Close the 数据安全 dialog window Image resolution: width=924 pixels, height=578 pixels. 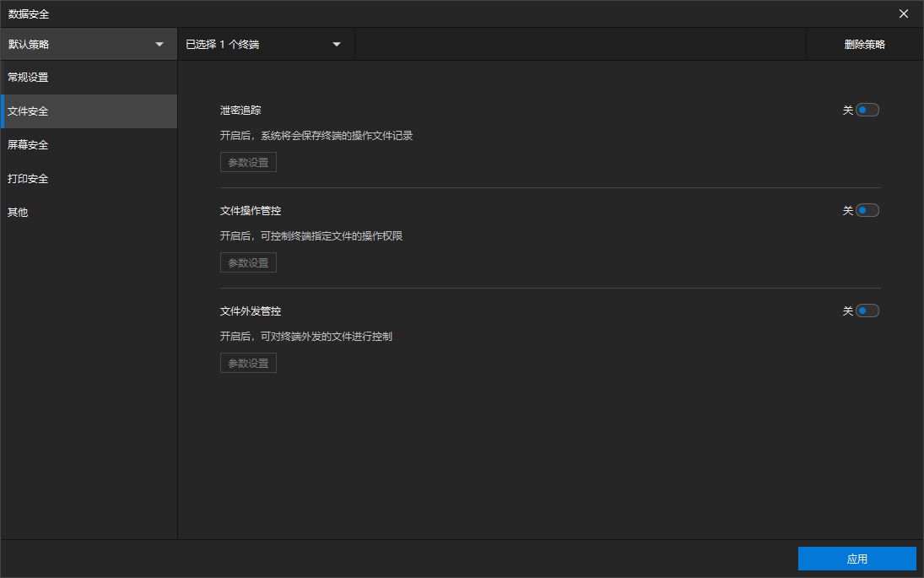(x=904, y=14)
